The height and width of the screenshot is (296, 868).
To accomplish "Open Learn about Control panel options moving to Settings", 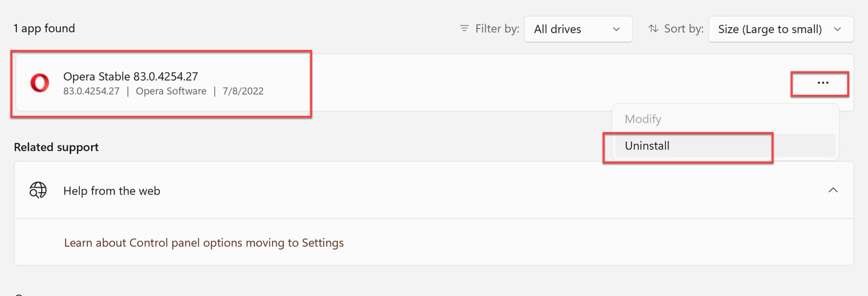I will tap(203, 243).
